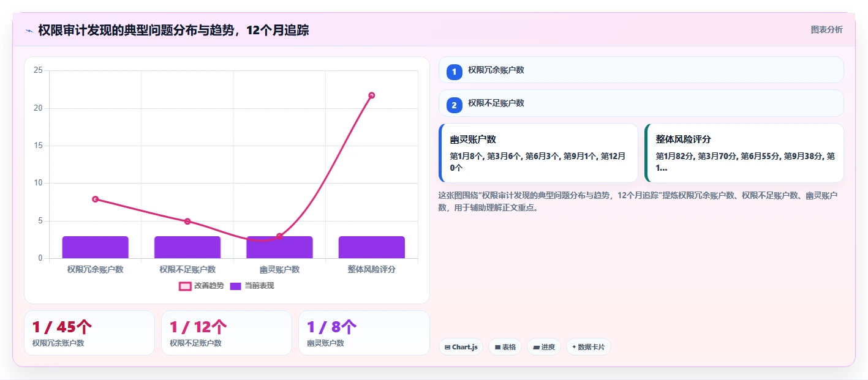The height and width of the screenshot is (380, 868).
Task: Click the purple bar for 权限冗余账户数
Action: click(95, 247)
